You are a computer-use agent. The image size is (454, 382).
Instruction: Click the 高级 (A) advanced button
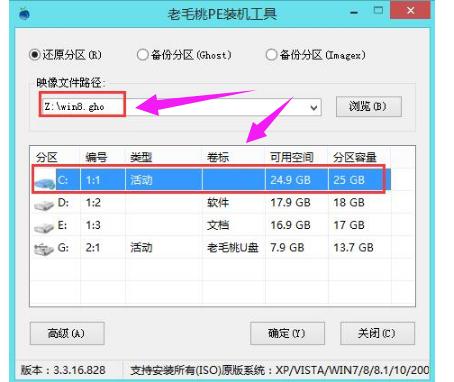pos(67,333)
